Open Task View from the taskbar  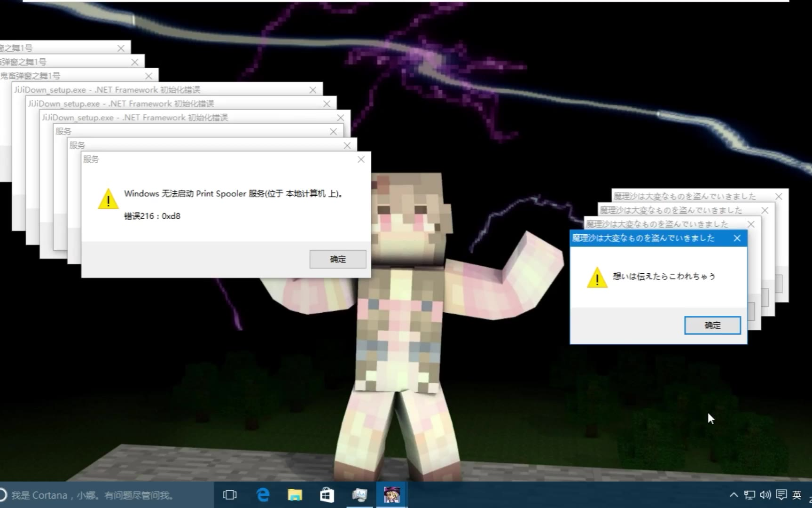point(230,495)
